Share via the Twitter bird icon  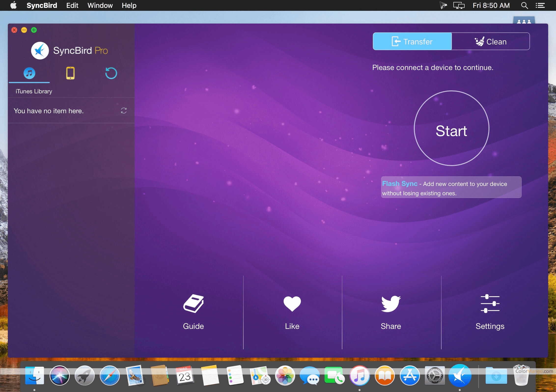click(x=391, y=304)
